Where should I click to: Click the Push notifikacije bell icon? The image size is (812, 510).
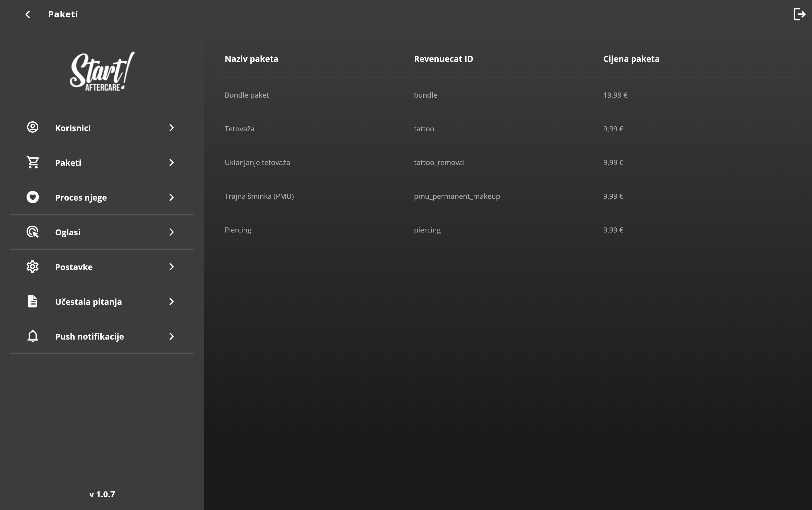(33, 336)
